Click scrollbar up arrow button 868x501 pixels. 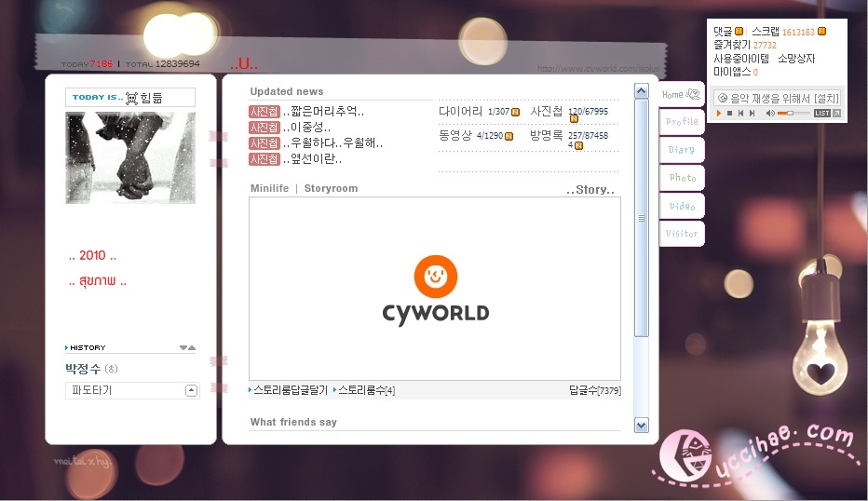(642, 91)
